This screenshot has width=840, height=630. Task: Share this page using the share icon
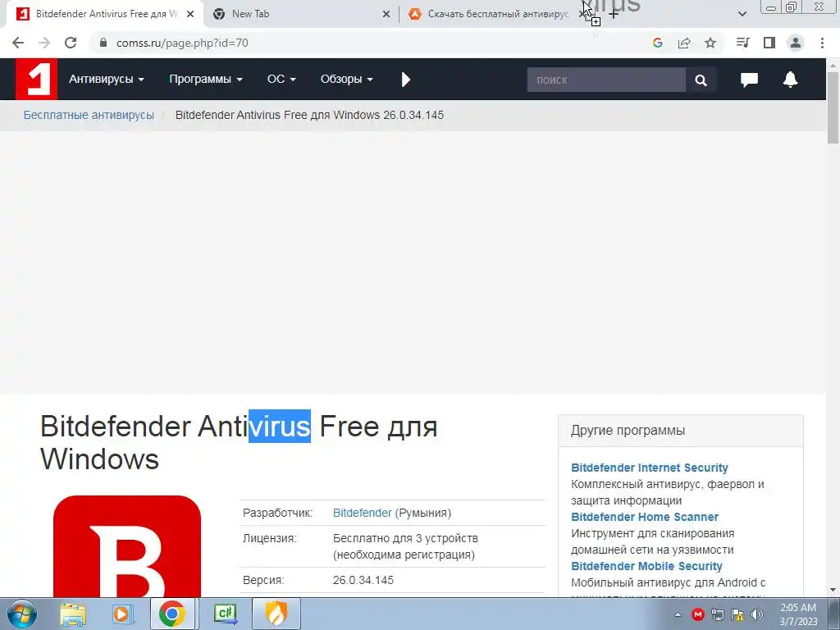point(684,43)
